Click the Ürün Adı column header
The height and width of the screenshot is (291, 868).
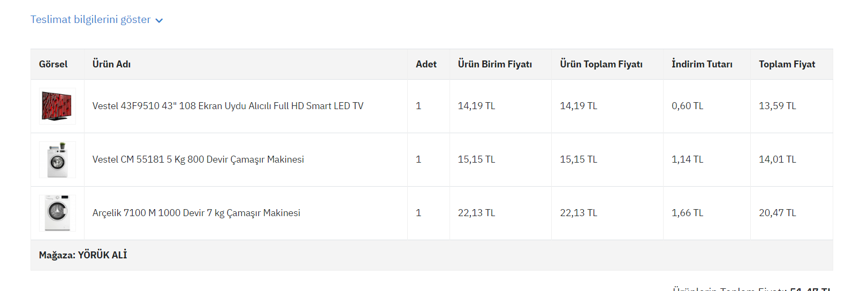pyautogui.click(x=111, y=64)
